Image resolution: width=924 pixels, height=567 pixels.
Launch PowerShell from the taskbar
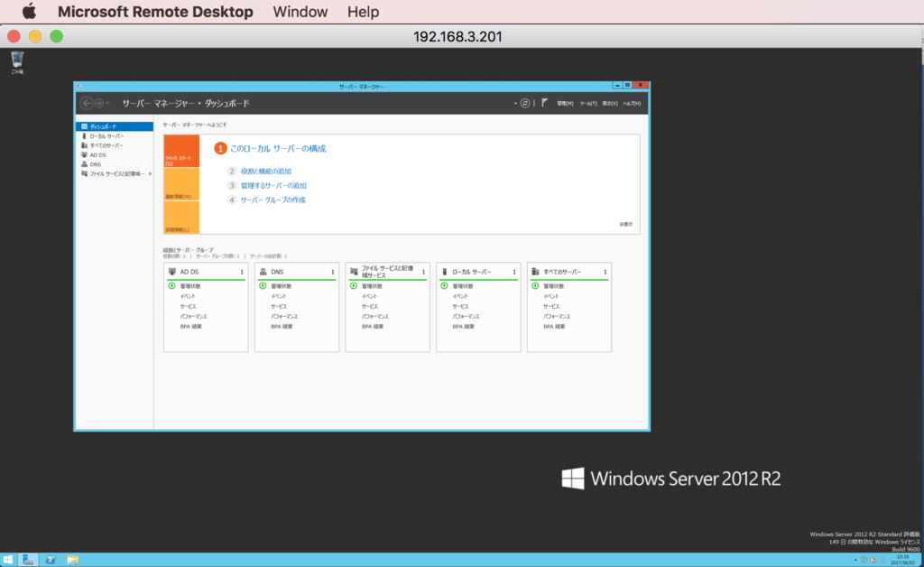[51, 560]
